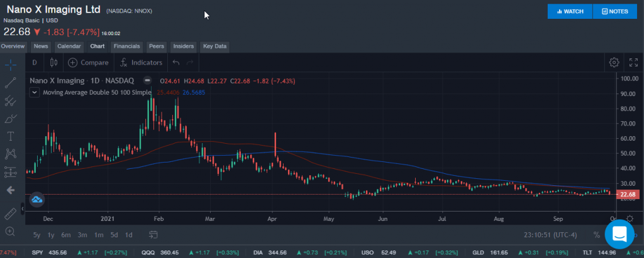The image size is (644, 258).
Task: Open the D interval selector
Action: [x=35, y=62]
